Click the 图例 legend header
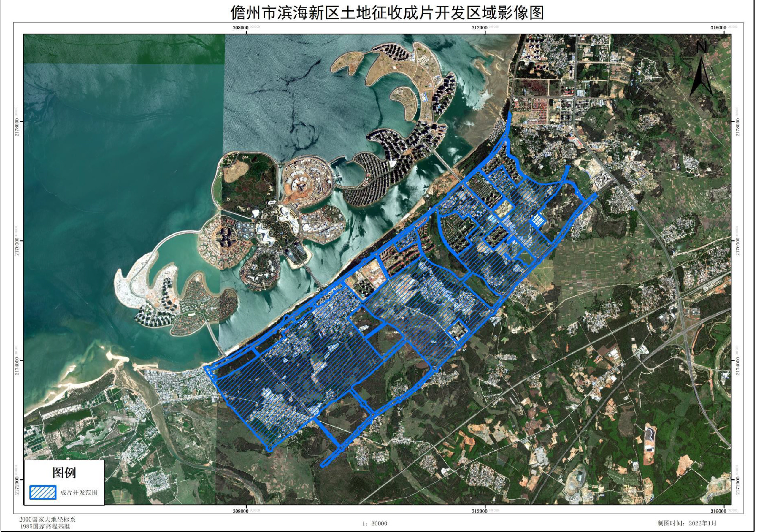Viewport: 757px width, 532px height. pos(65,472)
